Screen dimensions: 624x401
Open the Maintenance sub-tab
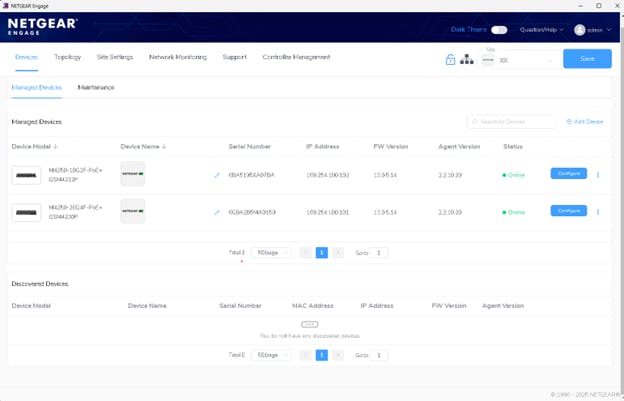[x=96, y=88]
